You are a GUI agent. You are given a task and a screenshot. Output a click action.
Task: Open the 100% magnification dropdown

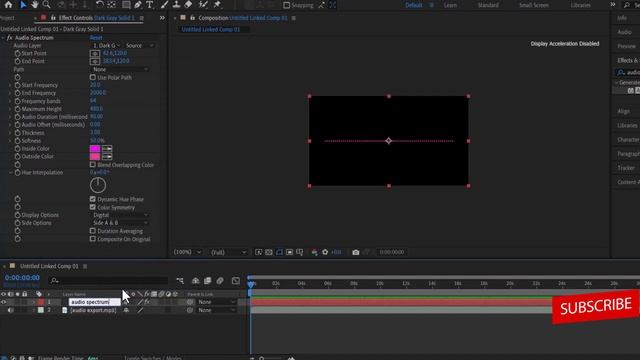pos(187,252)
